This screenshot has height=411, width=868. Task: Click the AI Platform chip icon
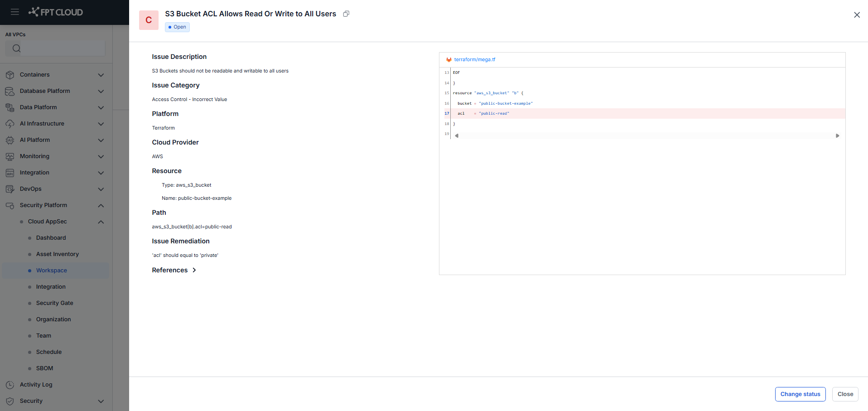point(10,140)
